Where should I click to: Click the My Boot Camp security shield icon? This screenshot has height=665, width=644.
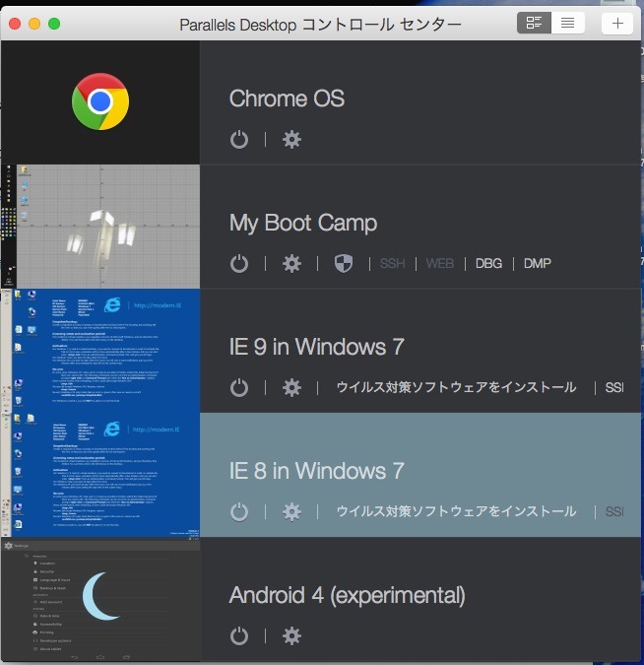pyautogui.click(x=344, y=263)
